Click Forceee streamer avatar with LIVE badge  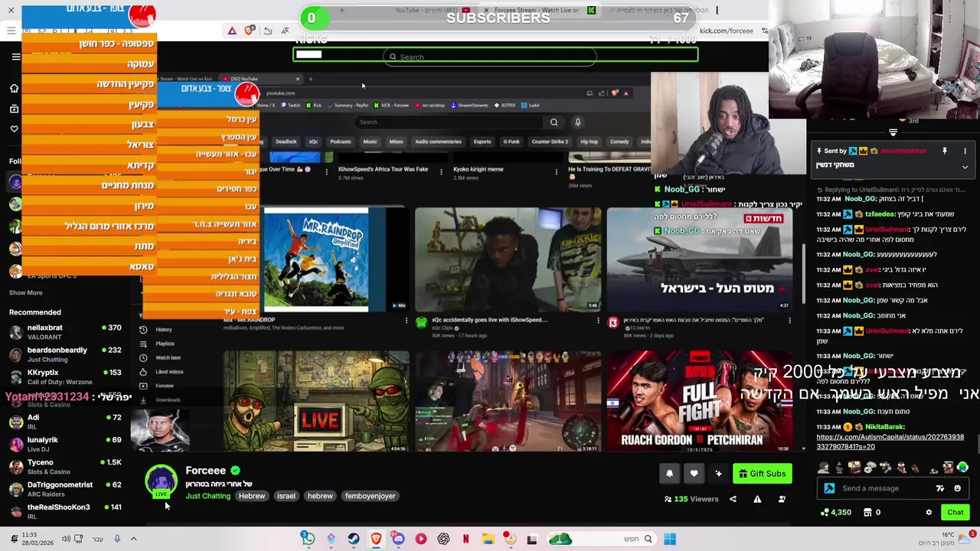(x=161, y=481)
